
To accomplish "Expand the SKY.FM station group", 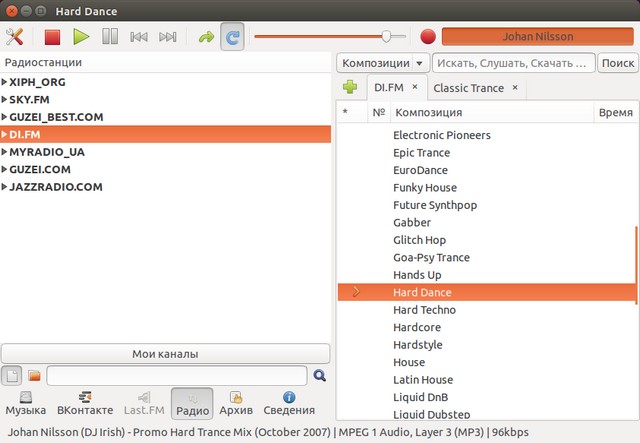I will click(x=4, y=99).
